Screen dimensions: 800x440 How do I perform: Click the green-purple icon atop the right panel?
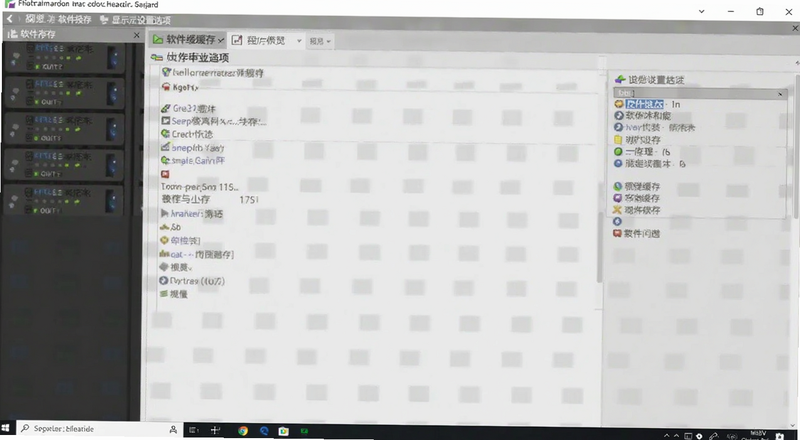click(x=620, y=80)
